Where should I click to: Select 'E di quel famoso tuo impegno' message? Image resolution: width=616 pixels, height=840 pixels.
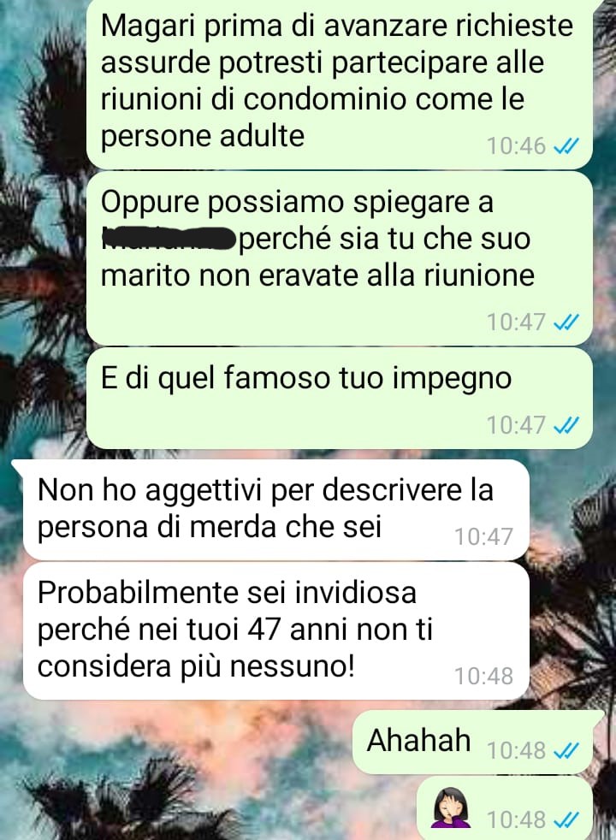[340, 399]
